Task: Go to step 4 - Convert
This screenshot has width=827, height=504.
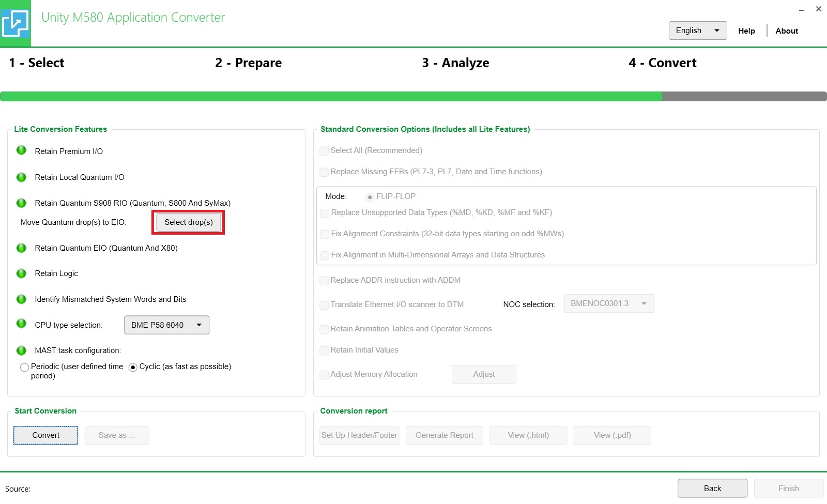Action: tap(663, 63)
